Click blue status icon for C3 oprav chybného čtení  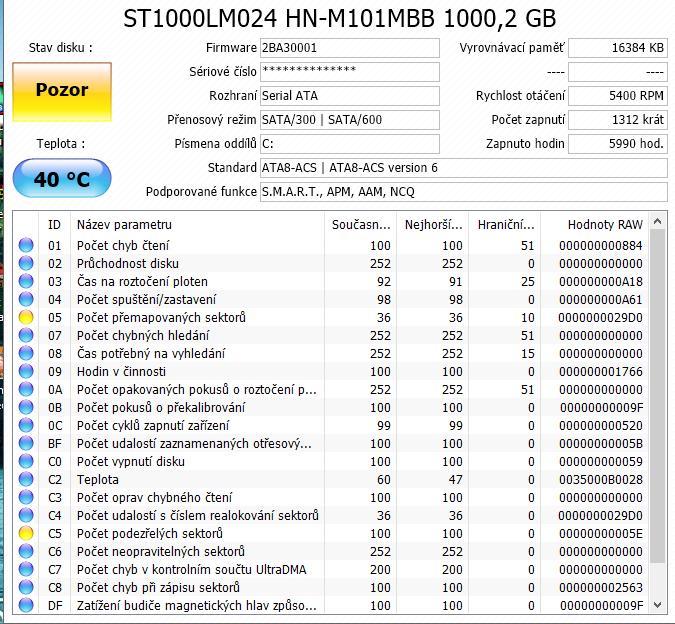click(26, 497)
